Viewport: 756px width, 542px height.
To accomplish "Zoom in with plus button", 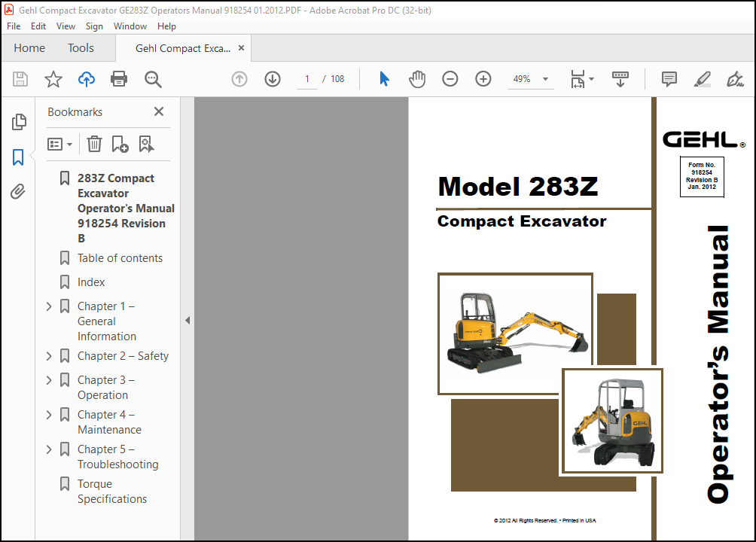I will 483,79.
